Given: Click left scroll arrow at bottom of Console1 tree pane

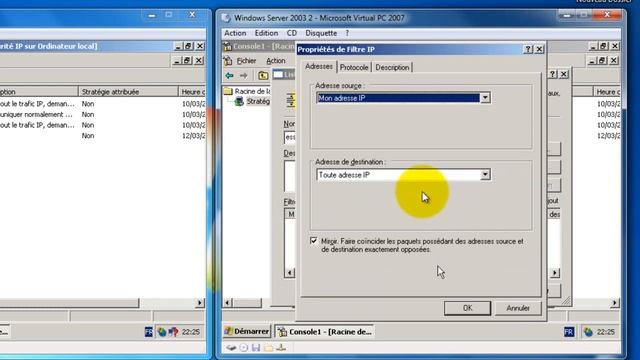Looking at the screenshot, I should 228,303.
